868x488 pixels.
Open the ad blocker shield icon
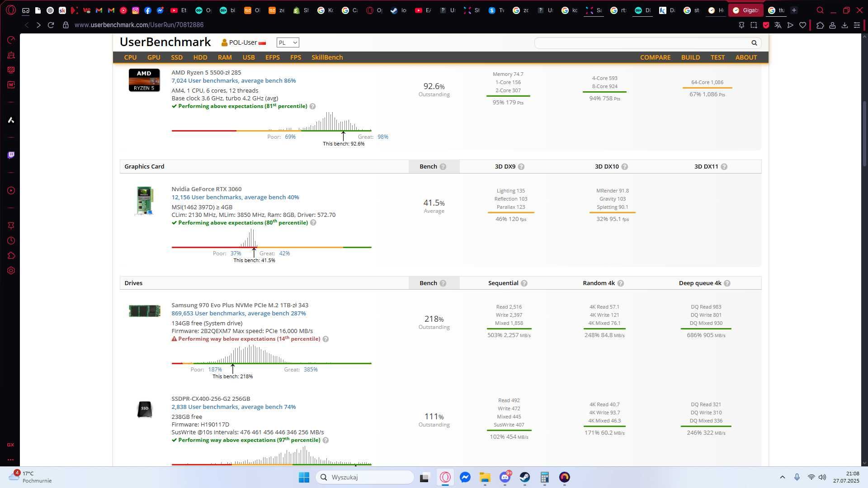click(x=766, y=25)
